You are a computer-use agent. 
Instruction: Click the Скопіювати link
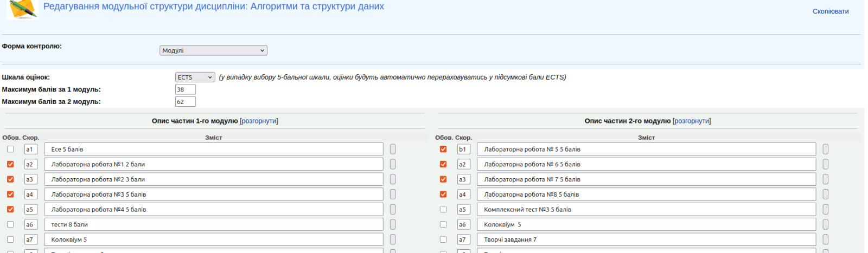pos(830,11)
